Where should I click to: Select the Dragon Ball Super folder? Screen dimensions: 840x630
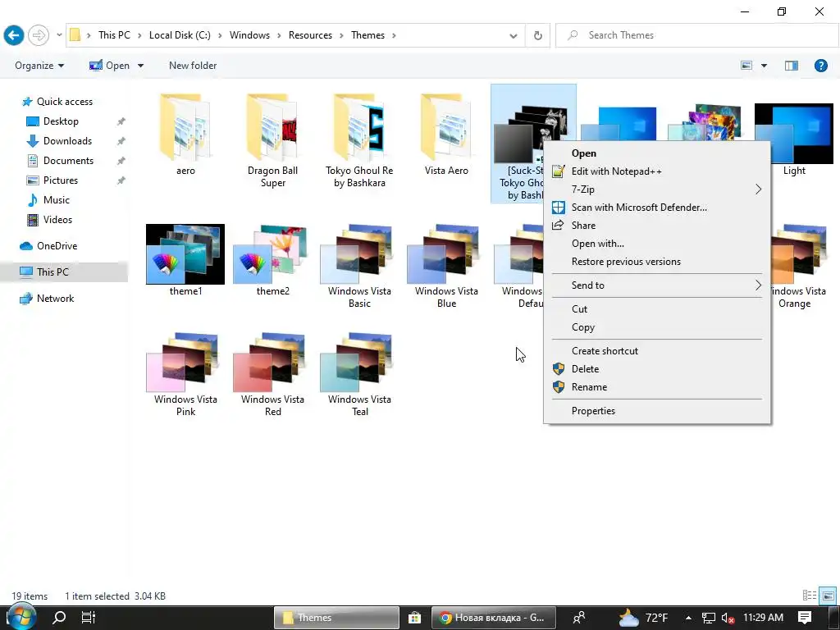(272, 140)
